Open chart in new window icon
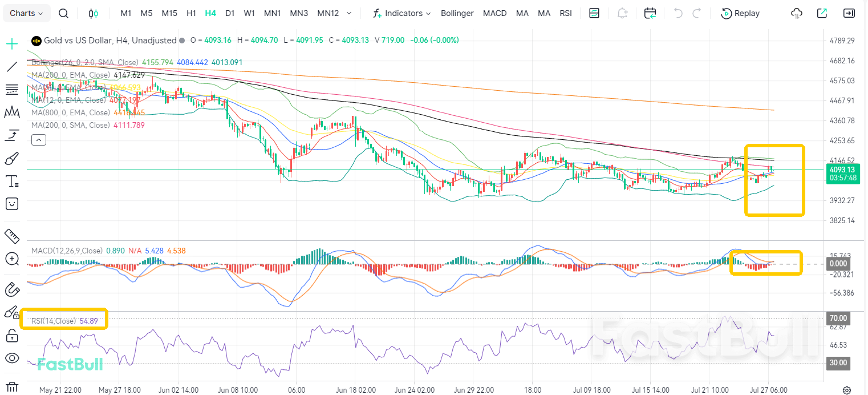This screenshot has height=395, width=868. tap(822, 13)
